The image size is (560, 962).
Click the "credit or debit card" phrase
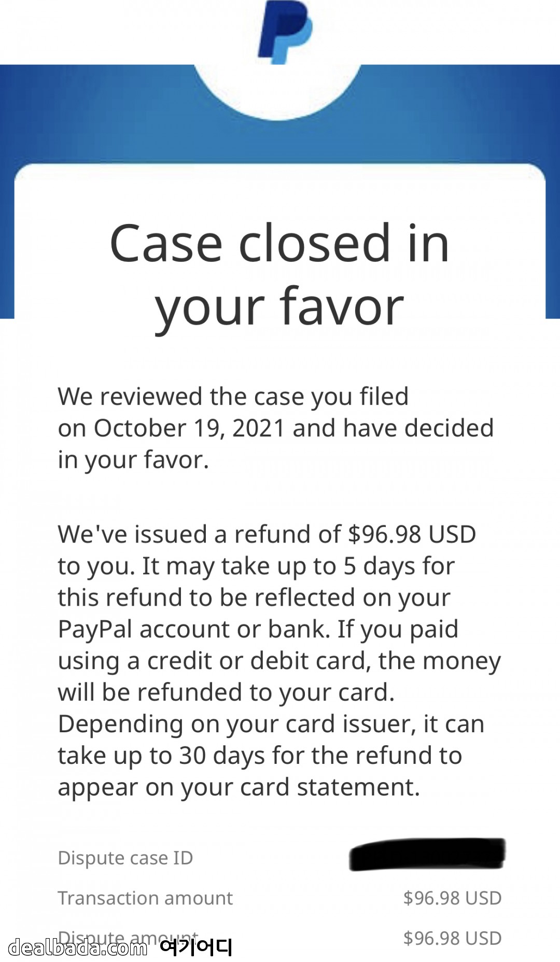258,661
